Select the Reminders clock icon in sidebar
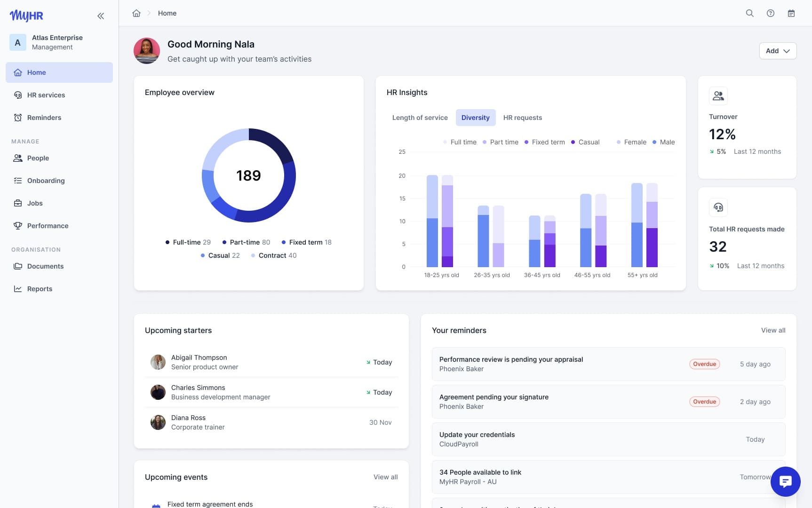 (x=17, y=118)
